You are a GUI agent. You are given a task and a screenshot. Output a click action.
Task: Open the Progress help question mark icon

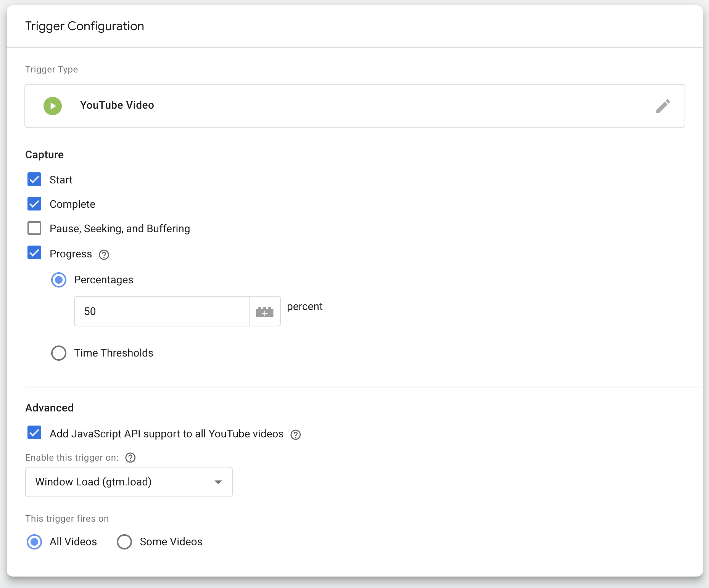pos(104,254)
